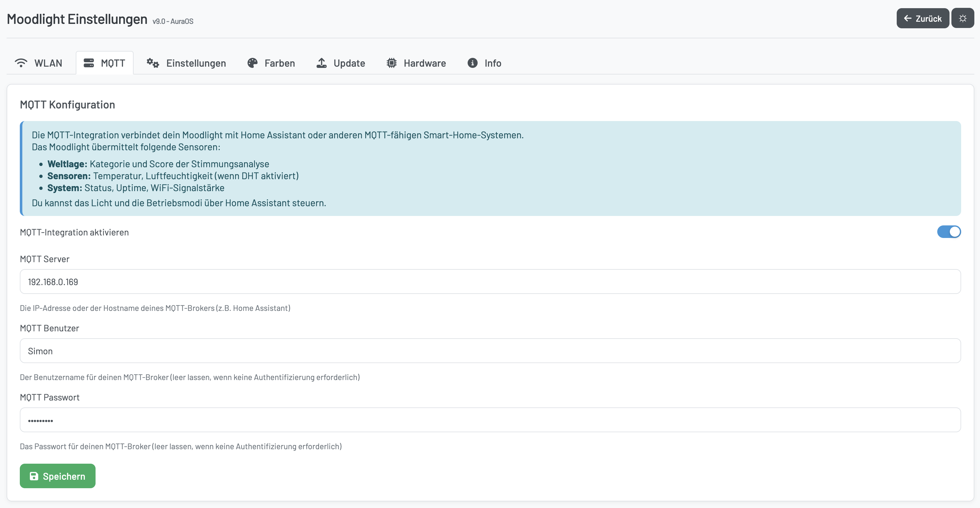Click the Zurück button
Viewport: 980px width, 508px height.
click(x=922, y=18)
